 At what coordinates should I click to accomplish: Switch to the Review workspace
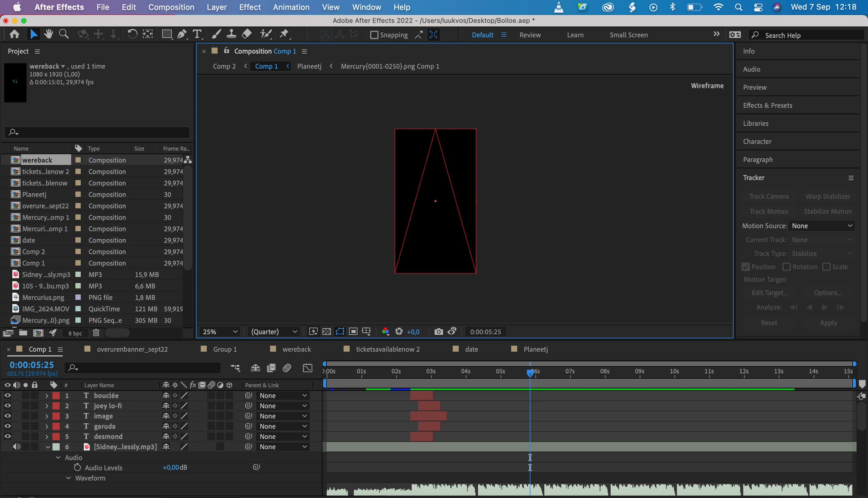[530, 35]
